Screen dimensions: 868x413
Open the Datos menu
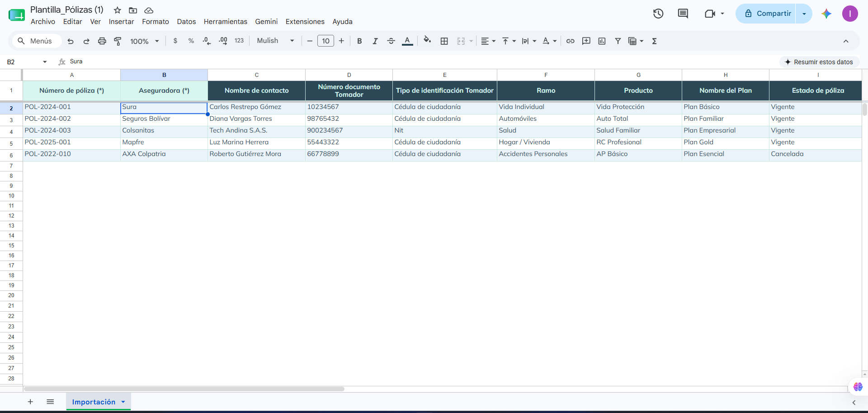[x=186, y=22]
